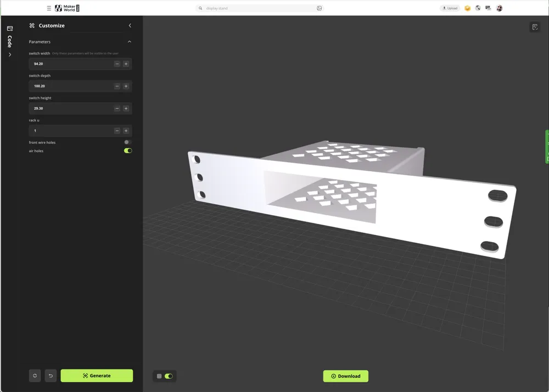Click the undo icon beside Generate
Screen dimensions: 549x392
51,376
